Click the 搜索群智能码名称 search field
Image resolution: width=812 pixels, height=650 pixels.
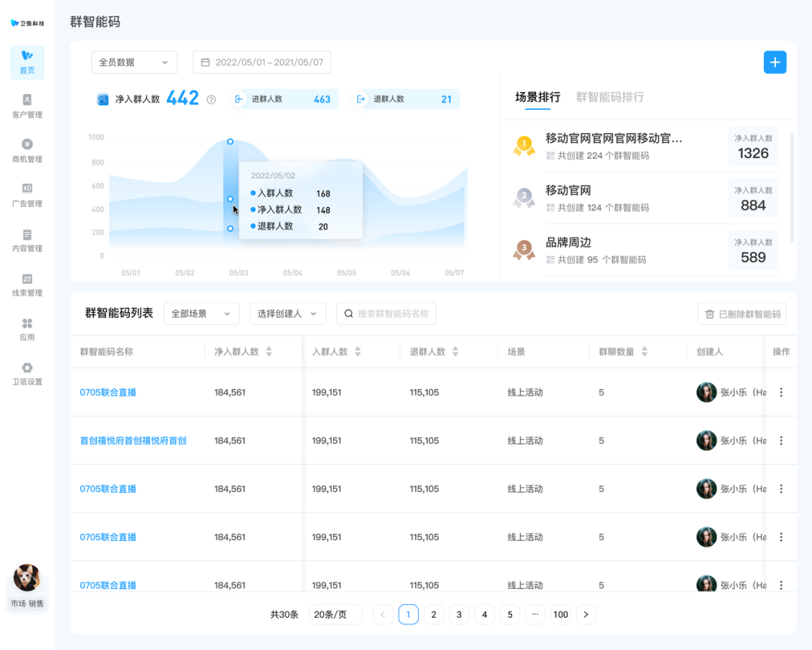coord(392,314)
